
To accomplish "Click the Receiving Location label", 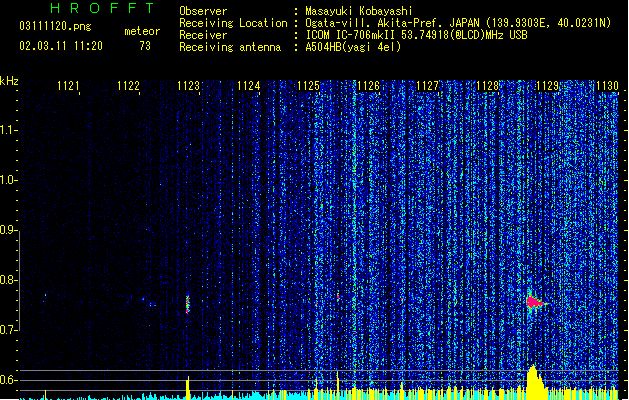I will [x=233, y=23].
